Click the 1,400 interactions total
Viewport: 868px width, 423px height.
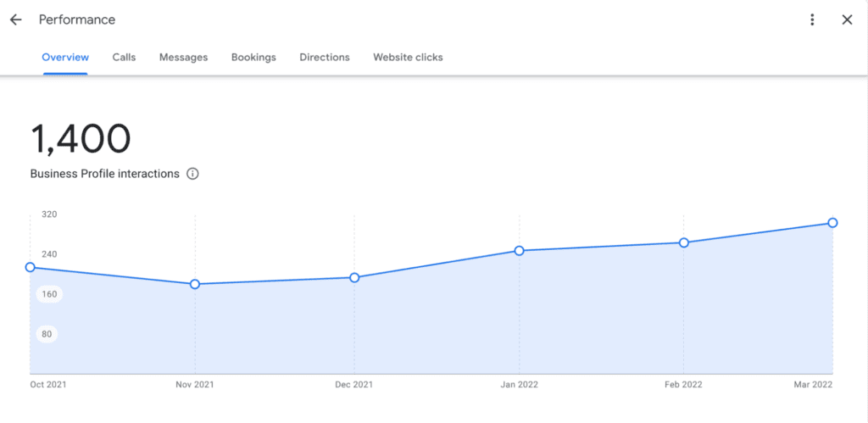(81, 139)
